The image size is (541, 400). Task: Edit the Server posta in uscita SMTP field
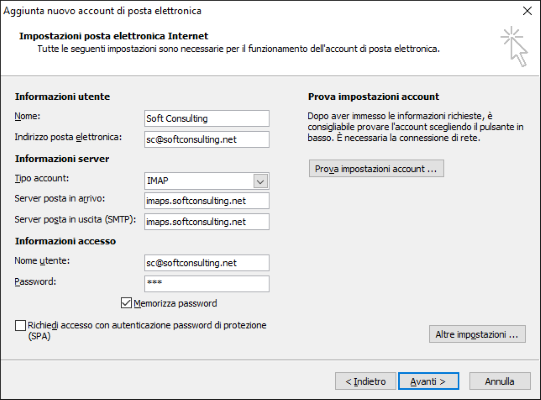tap(207, 222)
